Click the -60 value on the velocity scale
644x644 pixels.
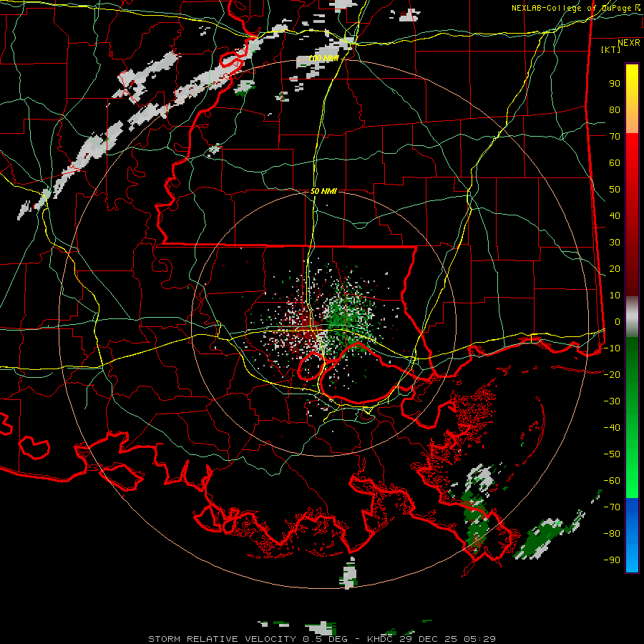point(612,481)
